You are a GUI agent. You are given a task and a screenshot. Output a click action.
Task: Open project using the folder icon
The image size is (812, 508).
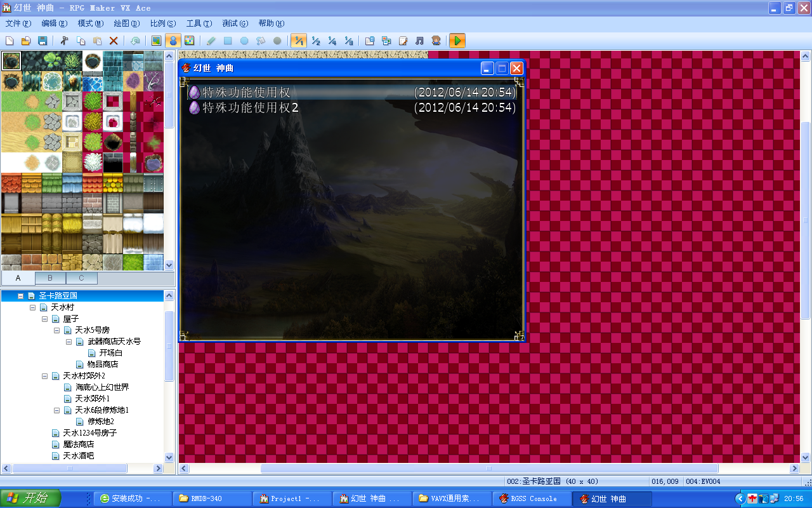tap(26, 41)
